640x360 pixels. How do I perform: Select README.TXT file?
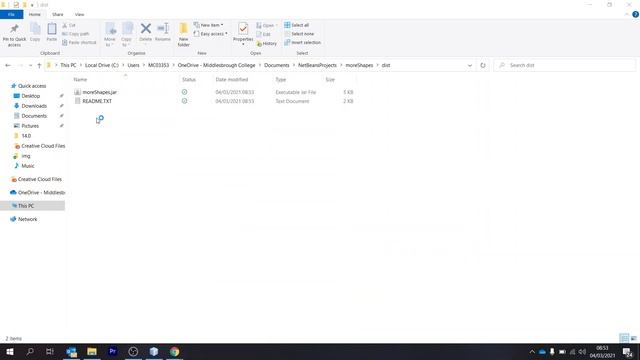(97, 101)
